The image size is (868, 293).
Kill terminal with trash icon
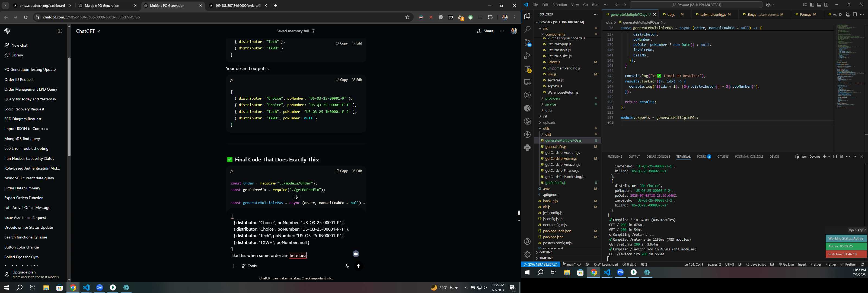tap(841, 157)
